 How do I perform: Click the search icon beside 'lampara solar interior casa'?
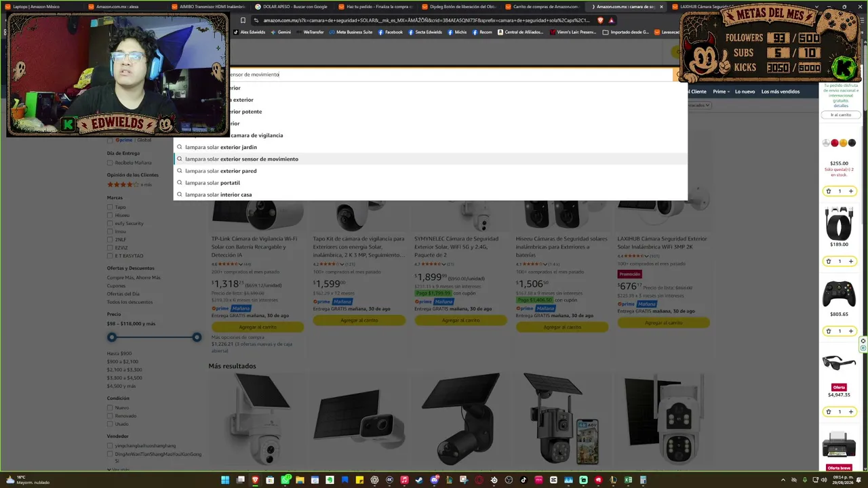click(x=180, y=195)
